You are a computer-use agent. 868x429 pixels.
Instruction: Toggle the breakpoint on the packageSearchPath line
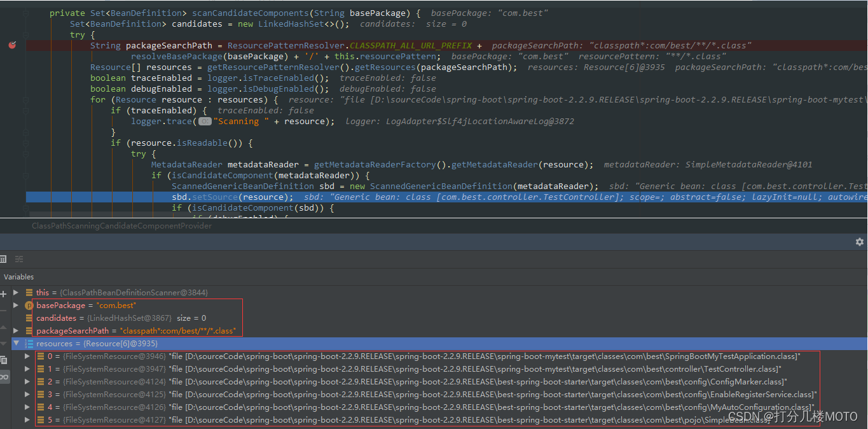(x=12, y=45)
